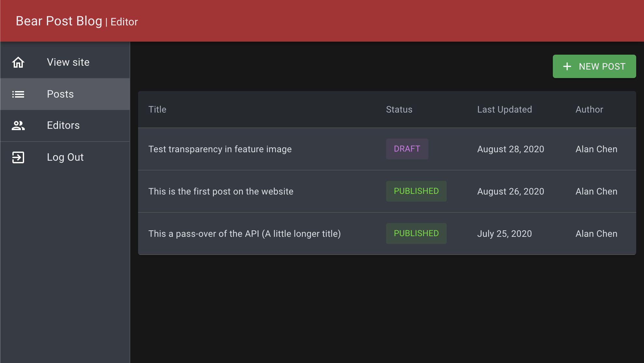Click the exit arrow icon beside Log Out
The image size is (644, 363).
(x=18, y=157)
